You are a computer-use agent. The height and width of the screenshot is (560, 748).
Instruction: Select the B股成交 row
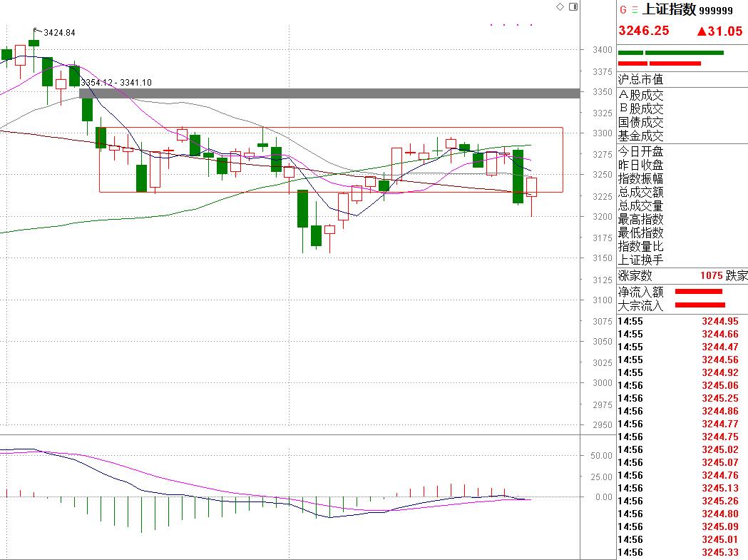click(682, 108)
